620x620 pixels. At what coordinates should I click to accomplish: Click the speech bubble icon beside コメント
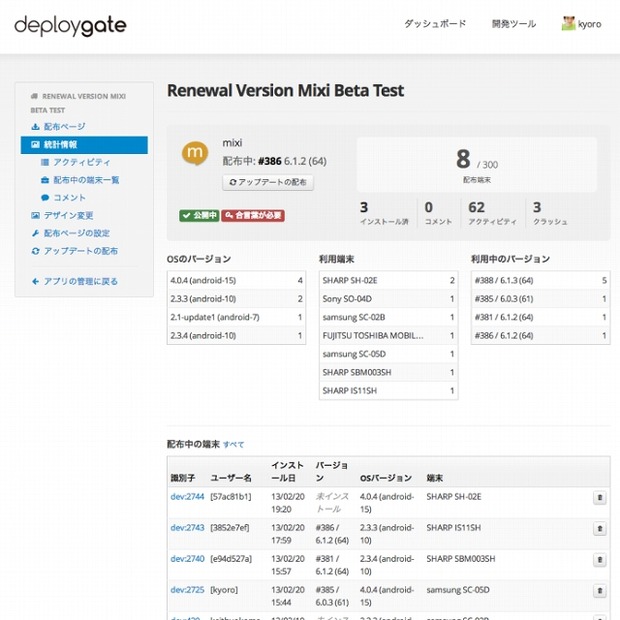[45, 198]
